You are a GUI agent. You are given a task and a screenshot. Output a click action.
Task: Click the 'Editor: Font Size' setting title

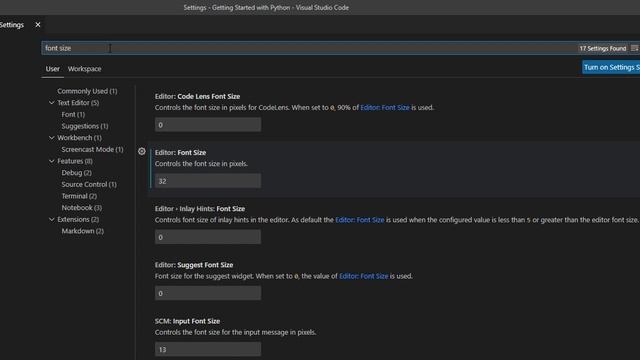(180, 153)
